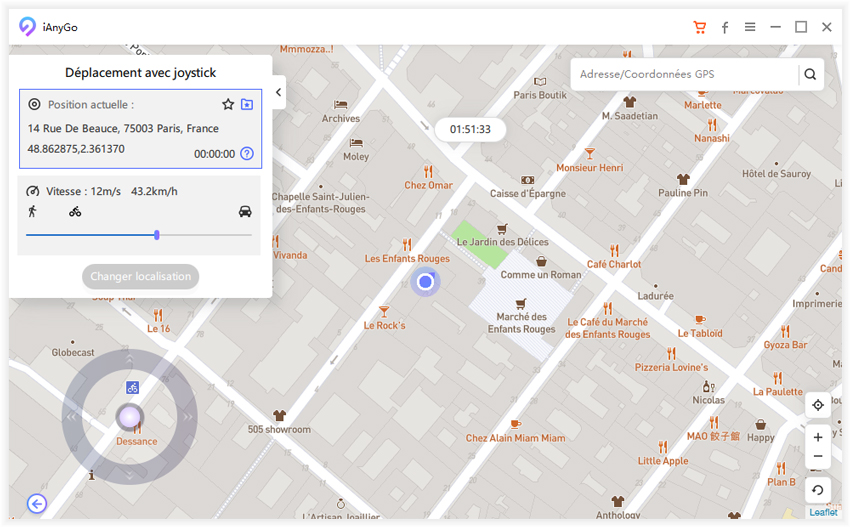Image resolution: width=850 pixels, height=527 pixels.
Task: Move joystick down with bottom arrow
Action: click(x=130, y=475)
